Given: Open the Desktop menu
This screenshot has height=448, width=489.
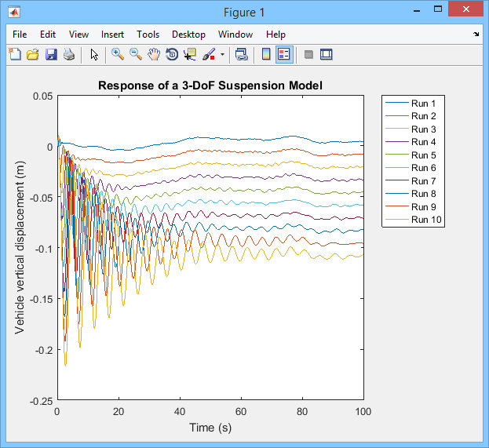Looking at the screenshot, I should tap(188, 35).
